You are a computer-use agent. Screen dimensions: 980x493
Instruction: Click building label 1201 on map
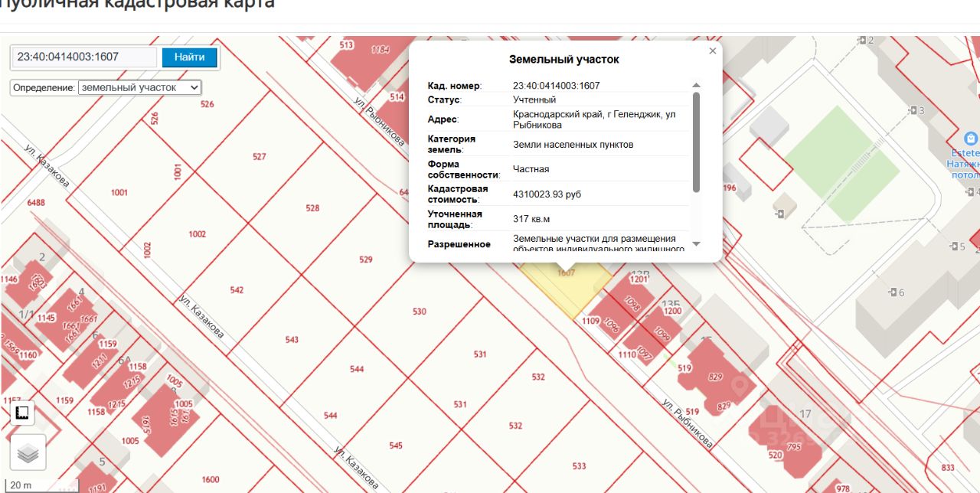coord(639,279)
